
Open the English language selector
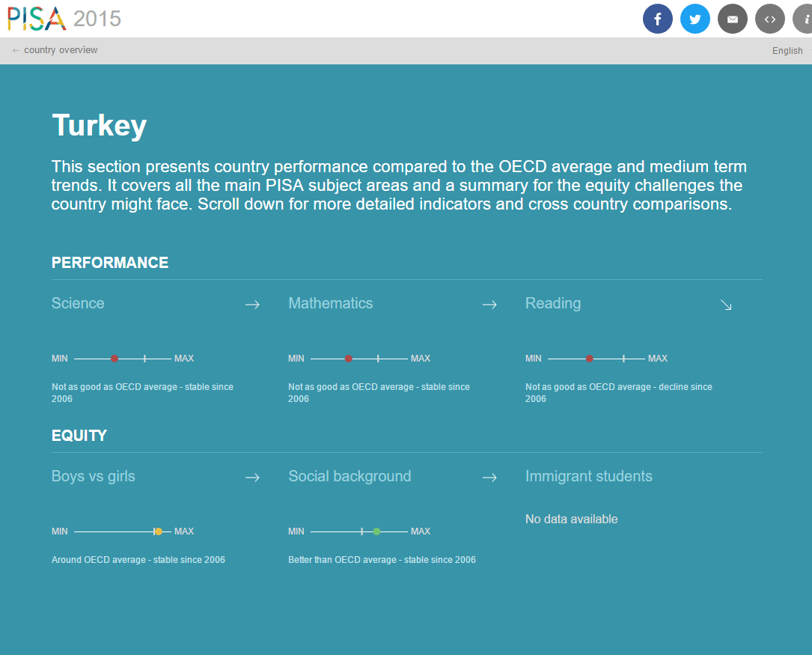tap(787, 51)
